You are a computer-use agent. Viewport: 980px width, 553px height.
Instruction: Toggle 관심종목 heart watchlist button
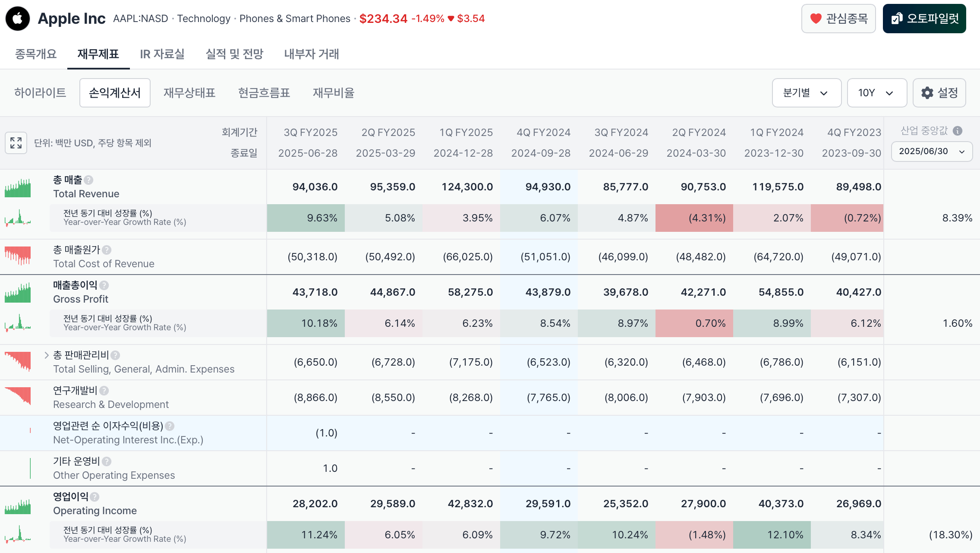(x=838, y=19)
